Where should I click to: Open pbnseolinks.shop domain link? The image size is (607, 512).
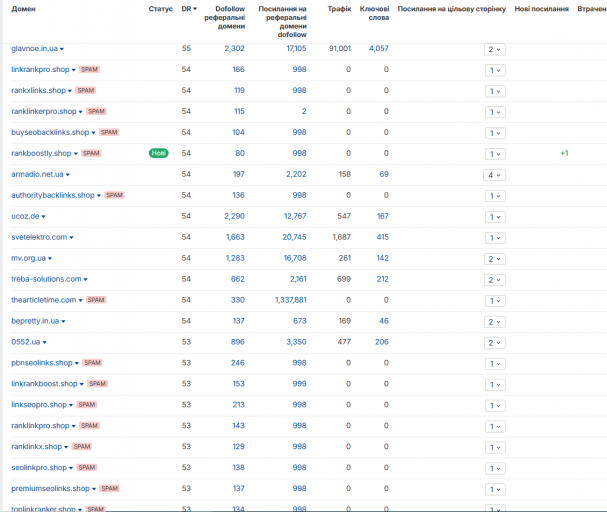(x=42, y=363)
